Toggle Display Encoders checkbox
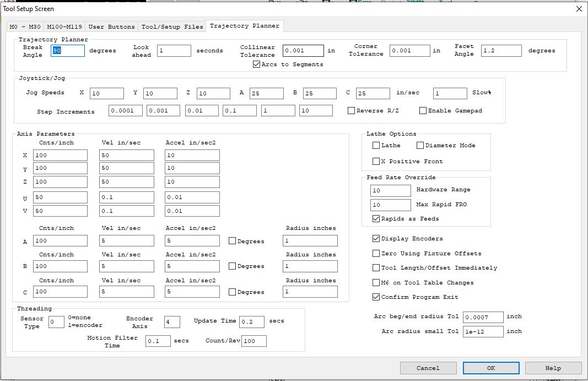Image resolution: width=588 pixels, height=381 pixels. tap(376, 239)
